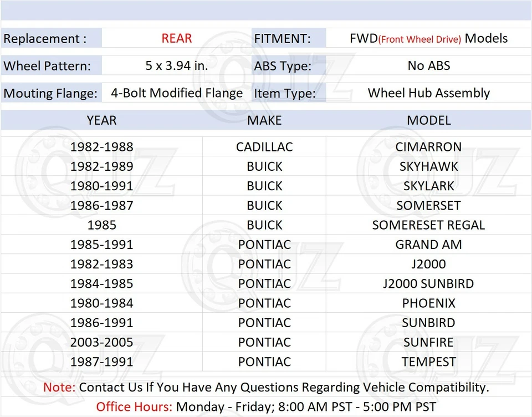Click the GRAND AM model cell
532x417 pixels.
pyautogui.click(x=428, y=245)
